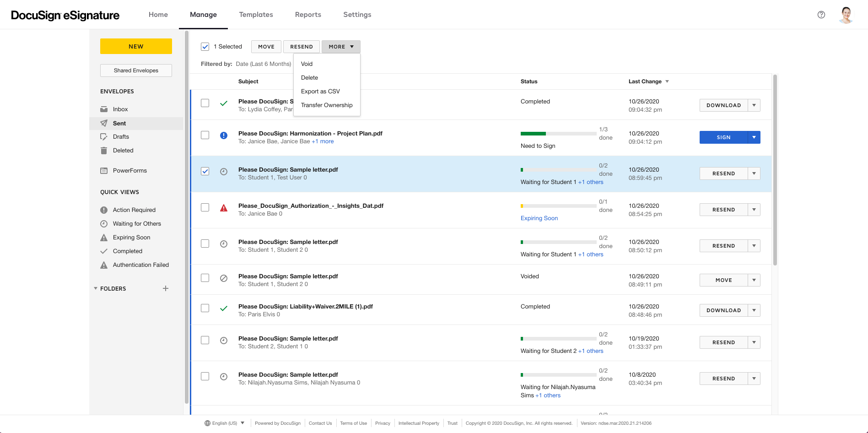Uncheck the select-all checkbox in toolbar
Viewport: 868px width, 433px height.
point(205,47)
